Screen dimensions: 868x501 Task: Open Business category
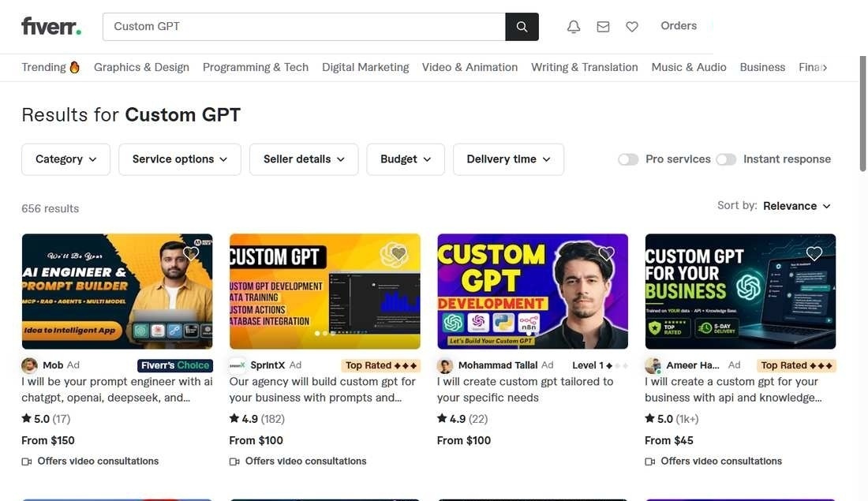pyautogui.click(x=762, y=67)
